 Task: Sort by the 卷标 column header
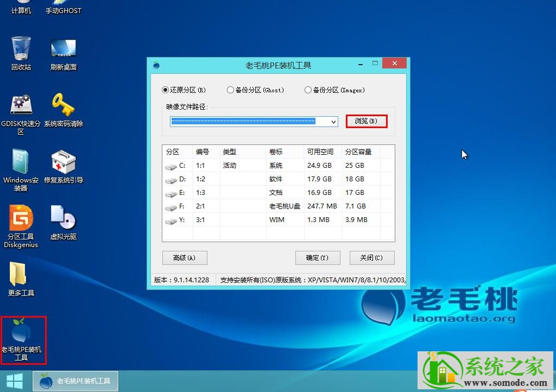285,151
